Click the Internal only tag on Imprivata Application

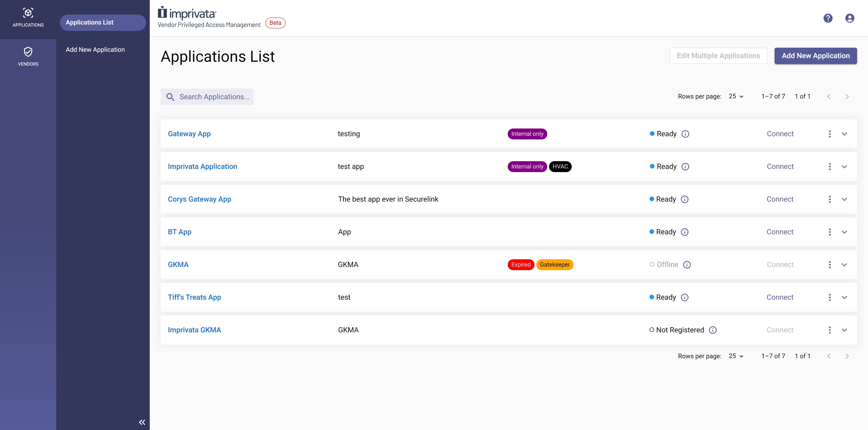pos(527,167)
